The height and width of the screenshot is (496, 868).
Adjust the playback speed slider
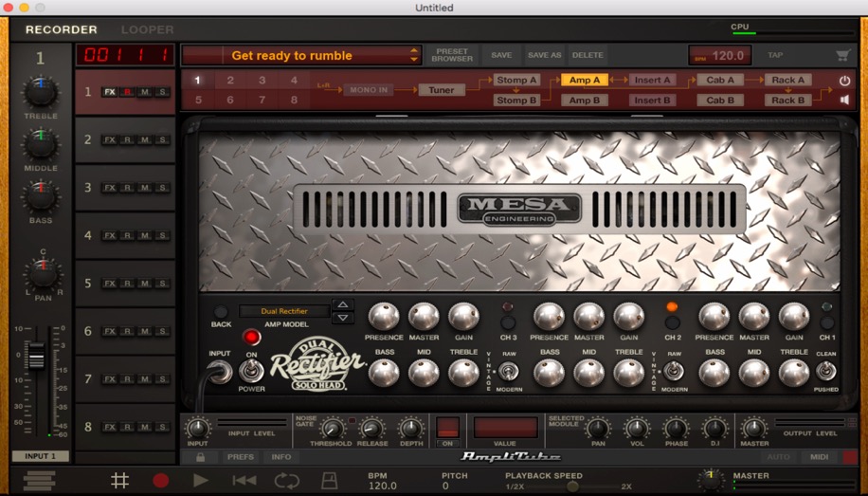[x=573, y=487]
